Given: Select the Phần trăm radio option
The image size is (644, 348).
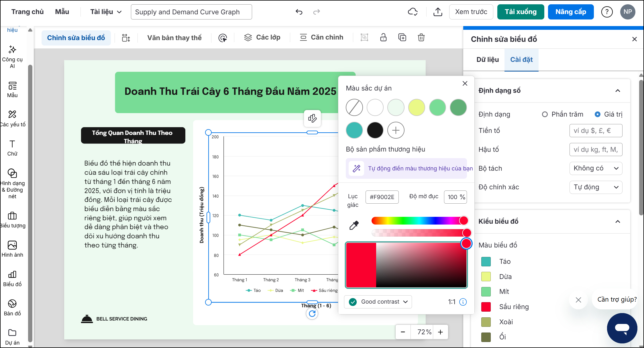Looking at the screenshot, I should (x=545, y=114).
